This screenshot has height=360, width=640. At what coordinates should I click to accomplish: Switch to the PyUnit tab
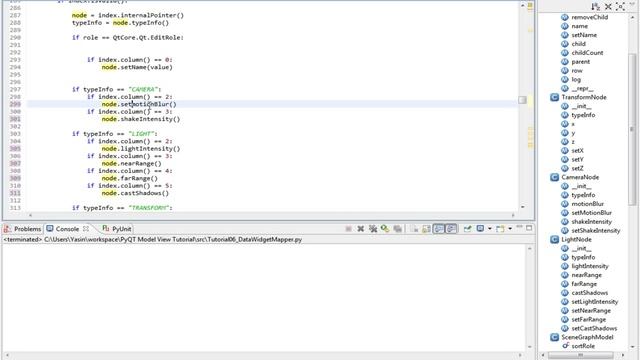[117, 229]
